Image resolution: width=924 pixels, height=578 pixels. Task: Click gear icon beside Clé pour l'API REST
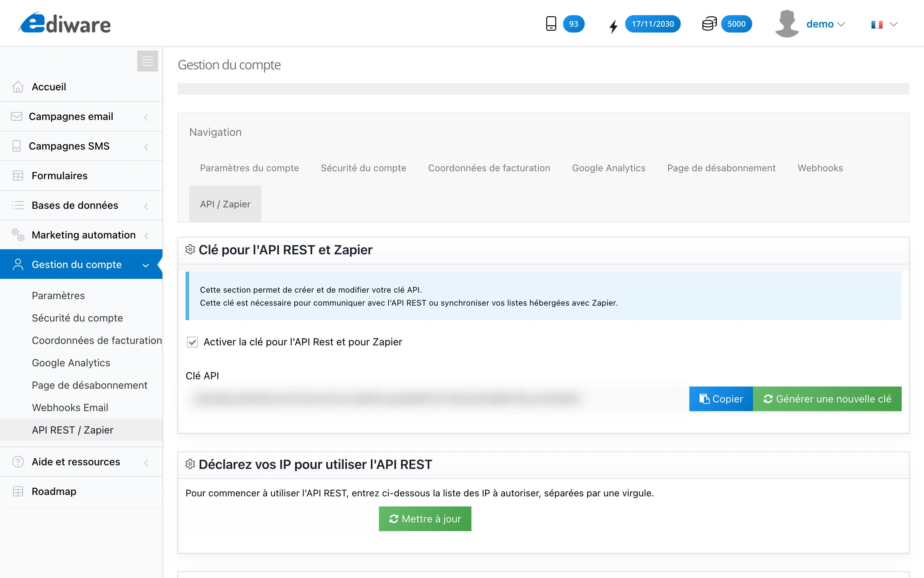190,250
